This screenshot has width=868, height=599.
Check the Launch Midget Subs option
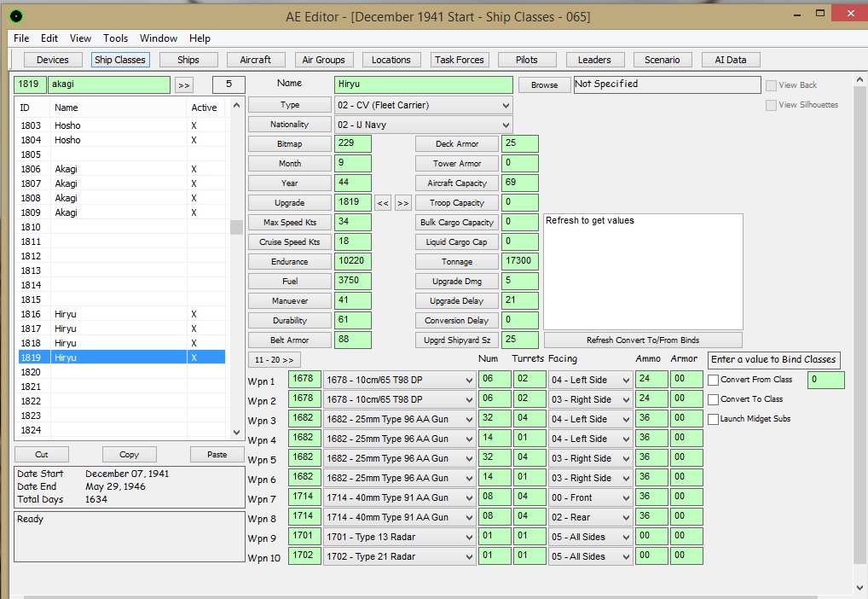[714, 419]
